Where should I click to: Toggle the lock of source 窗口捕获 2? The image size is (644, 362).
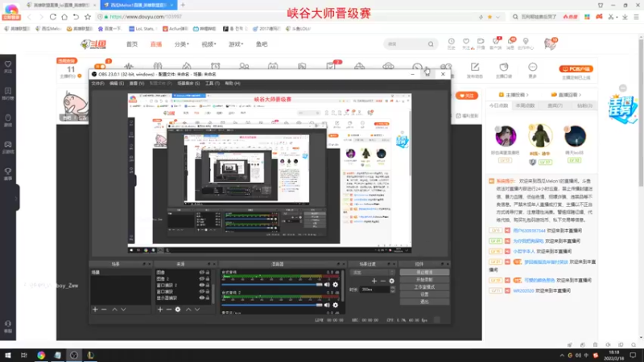tap(208, 285)
